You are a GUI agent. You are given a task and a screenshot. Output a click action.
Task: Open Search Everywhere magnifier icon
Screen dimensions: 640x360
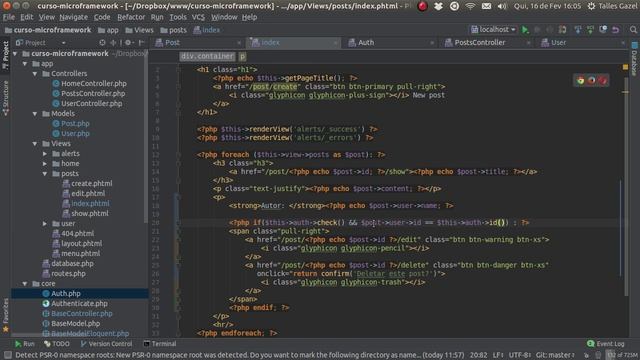(633, 30)
